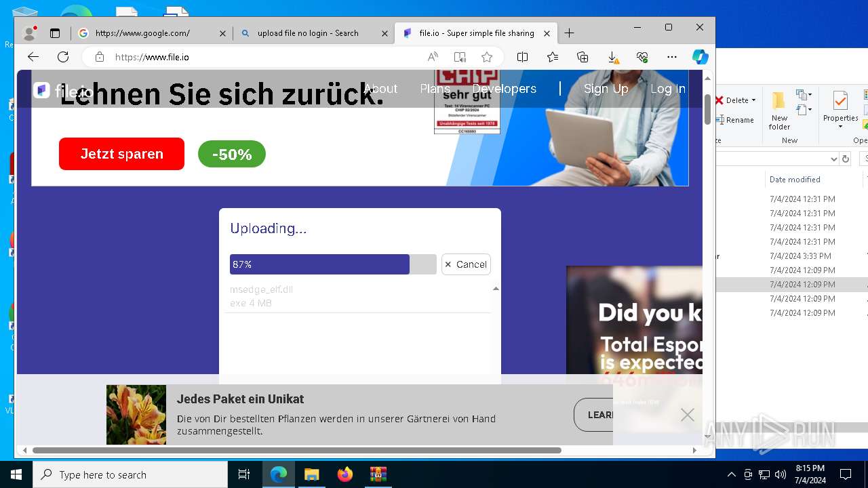Go back with the browser back arrow

coord(33,57)
